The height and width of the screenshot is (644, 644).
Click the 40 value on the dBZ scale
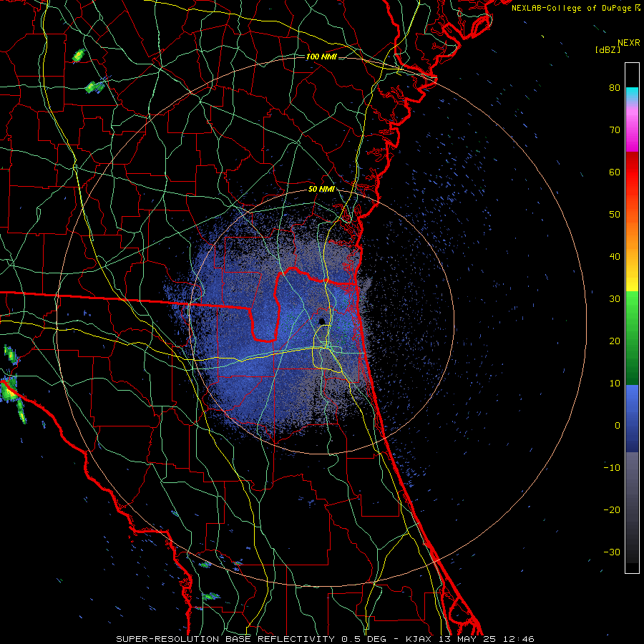point(615,257)
